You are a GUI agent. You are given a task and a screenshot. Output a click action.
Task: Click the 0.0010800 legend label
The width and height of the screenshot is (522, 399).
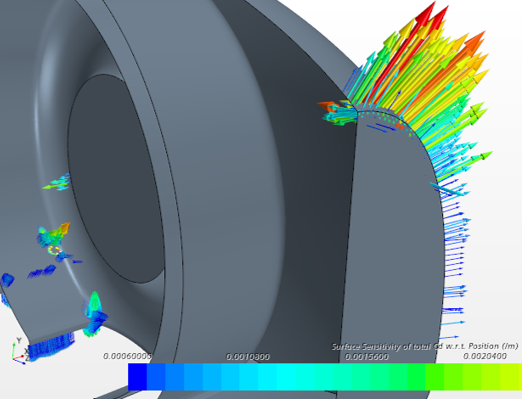(248, 357)
